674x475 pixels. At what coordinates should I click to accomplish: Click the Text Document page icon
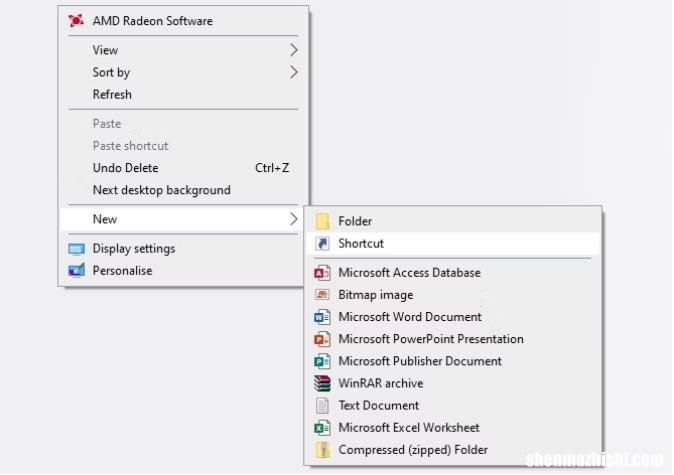(x=322, y=406)
